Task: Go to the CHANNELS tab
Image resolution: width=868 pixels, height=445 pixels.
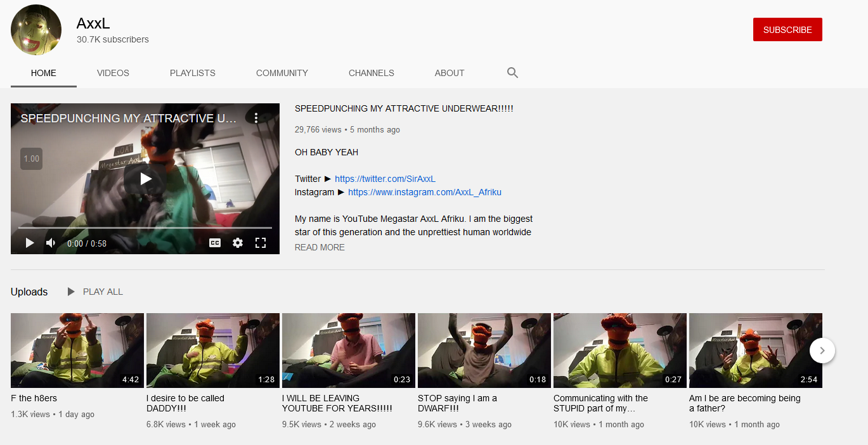Action: 372,73
